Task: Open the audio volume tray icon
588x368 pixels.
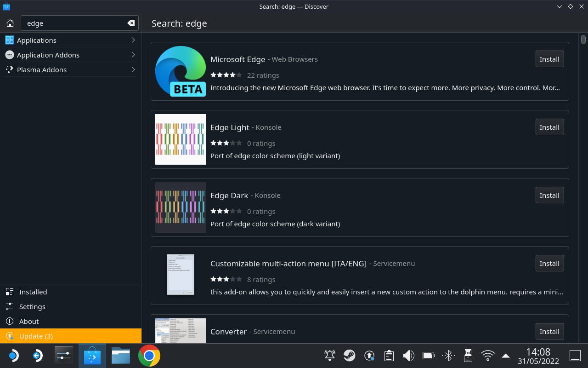Action: [x=408, y=356]
